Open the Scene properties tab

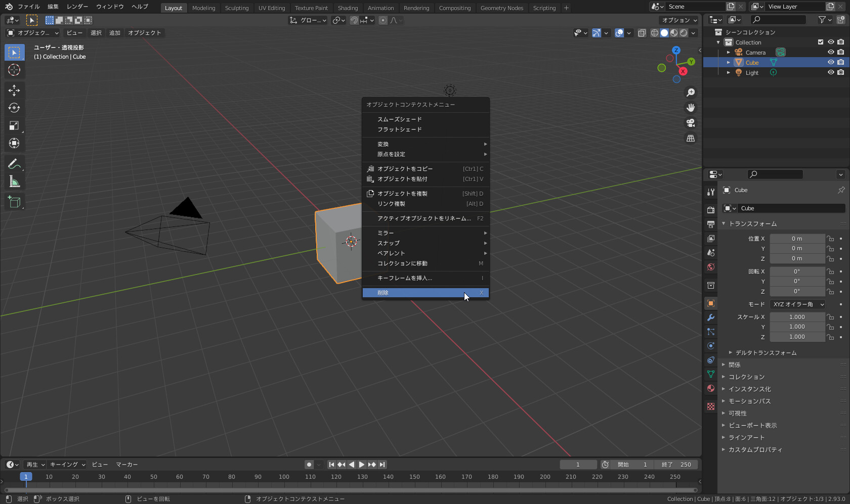point(711,252)
